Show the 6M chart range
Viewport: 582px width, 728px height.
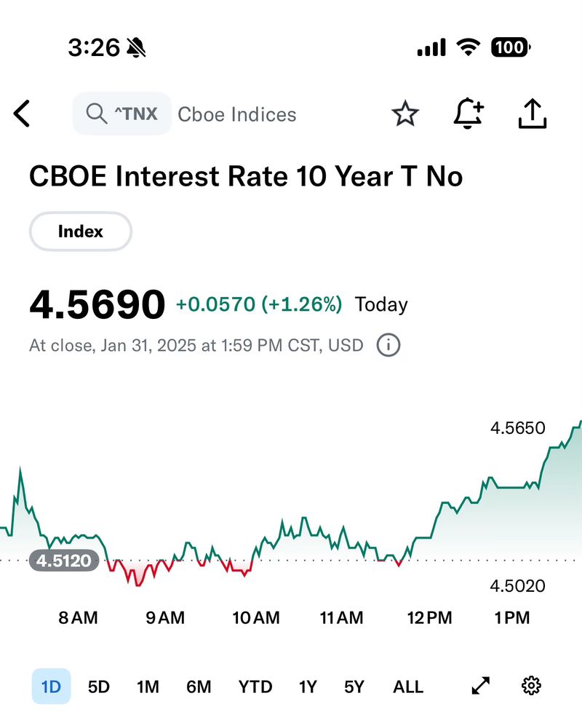pos(199,687)
